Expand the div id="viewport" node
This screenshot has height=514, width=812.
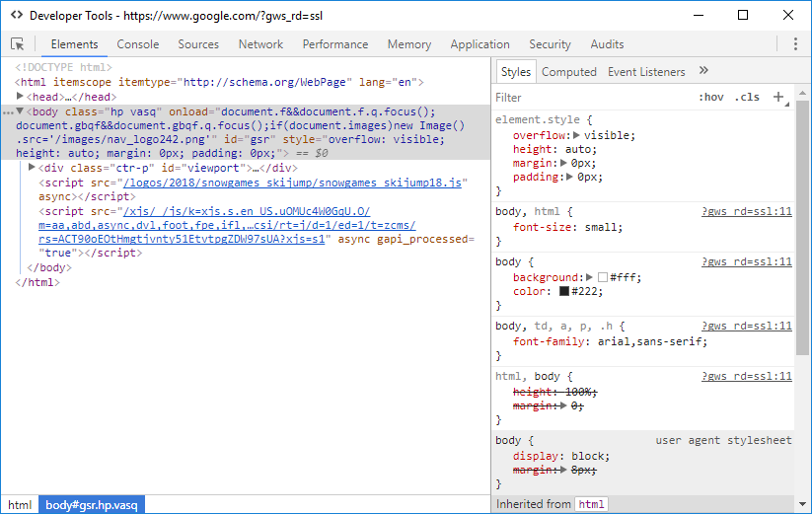[32, 167]
